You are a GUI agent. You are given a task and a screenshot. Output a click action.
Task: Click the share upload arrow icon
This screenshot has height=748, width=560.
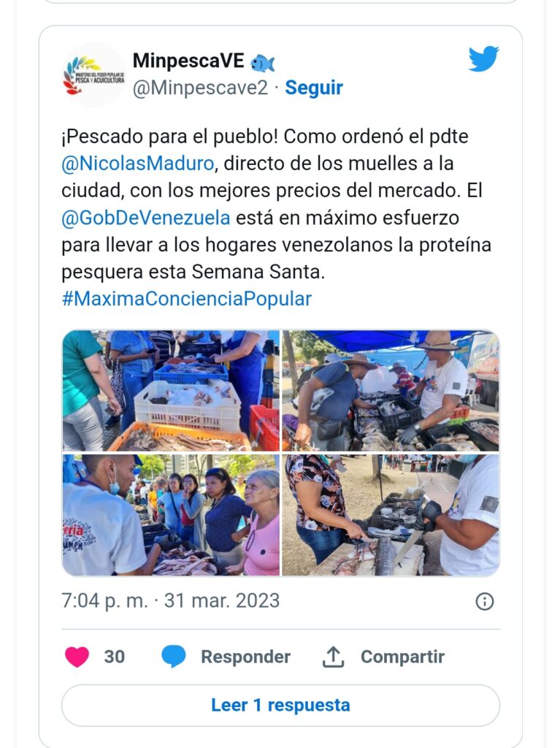[333, 657]
